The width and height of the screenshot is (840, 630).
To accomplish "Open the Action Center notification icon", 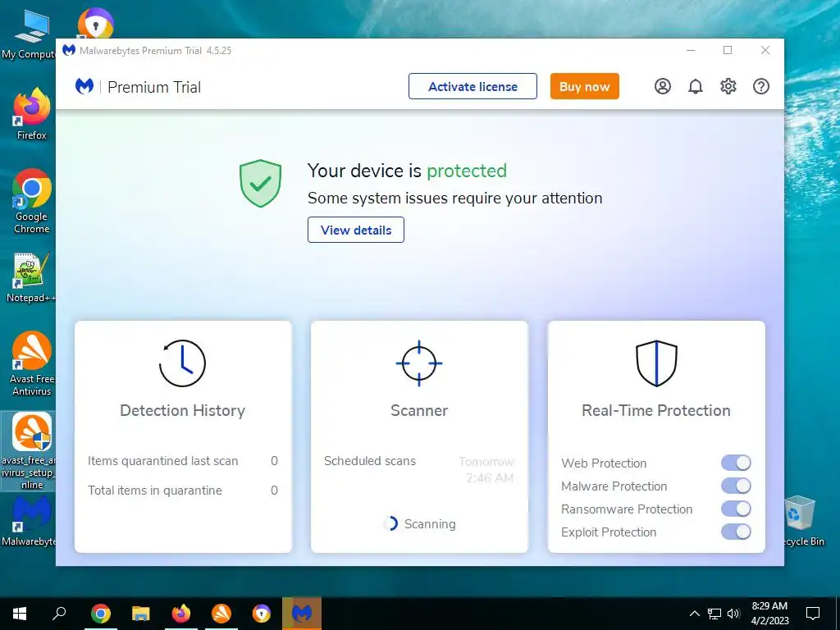I will tap(813, 614).
